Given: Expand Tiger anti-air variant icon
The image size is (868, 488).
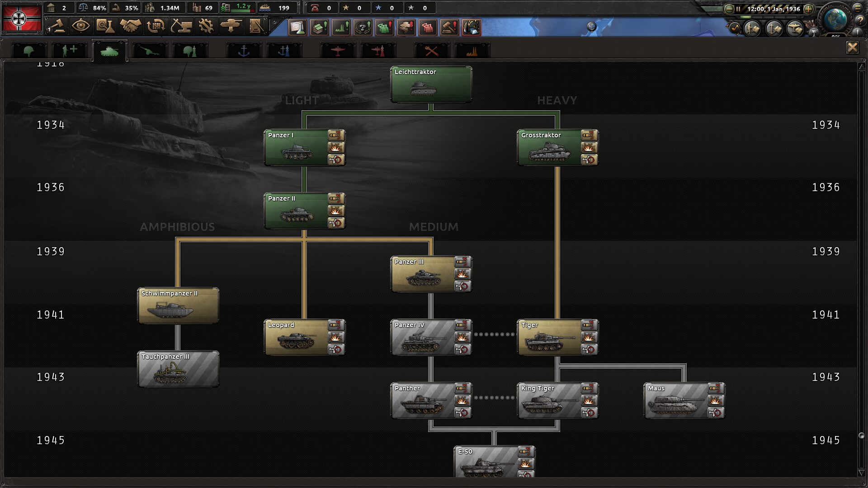Looking at the screenshot, I should 589,349.
